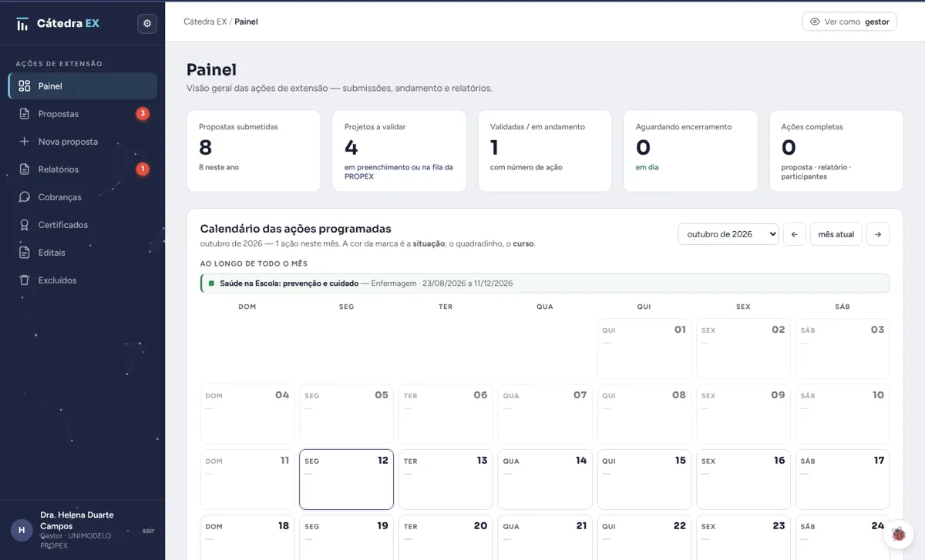Viewport: 925px width, 560px height.
Task: Click the Propostas document icon
Action: coord(25,114)
